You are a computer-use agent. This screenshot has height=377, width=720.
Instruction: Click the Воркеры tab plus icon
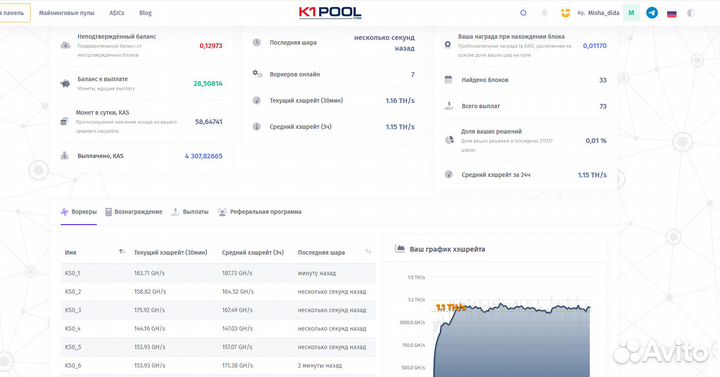point(65,212)
